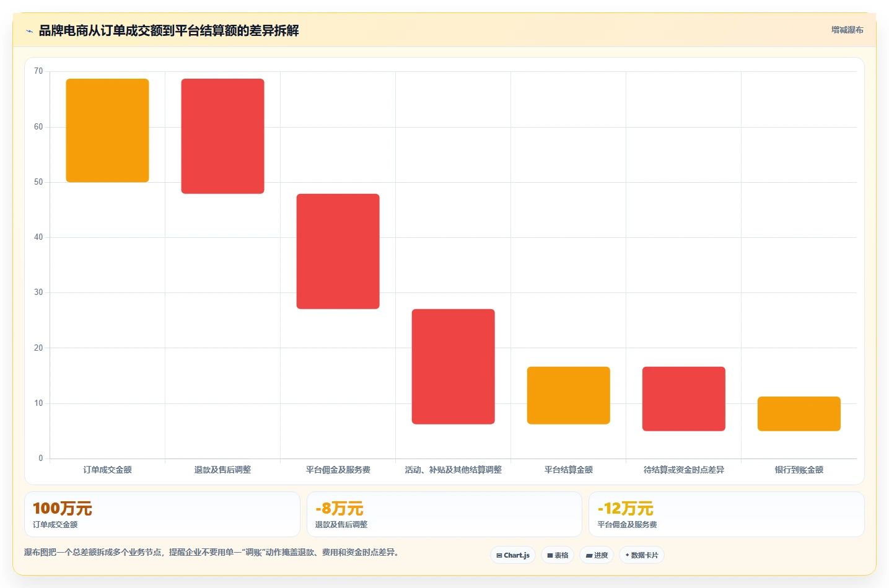Click the y-axis value 50

tap(38, 182)
